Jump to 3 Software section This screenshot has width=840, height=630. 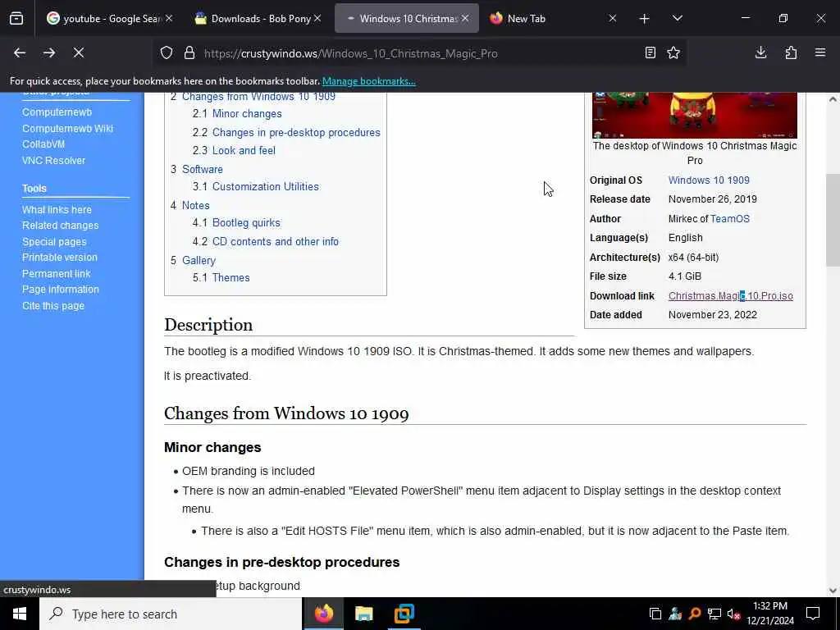pyautogui.click(x=197, y=169)
